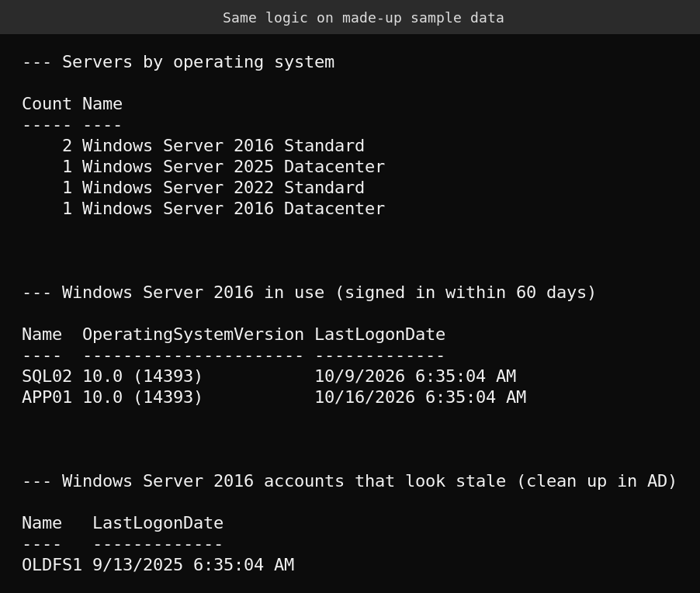Click the 'LastLogonDate' header in the stale accounts table

point(158,523)
